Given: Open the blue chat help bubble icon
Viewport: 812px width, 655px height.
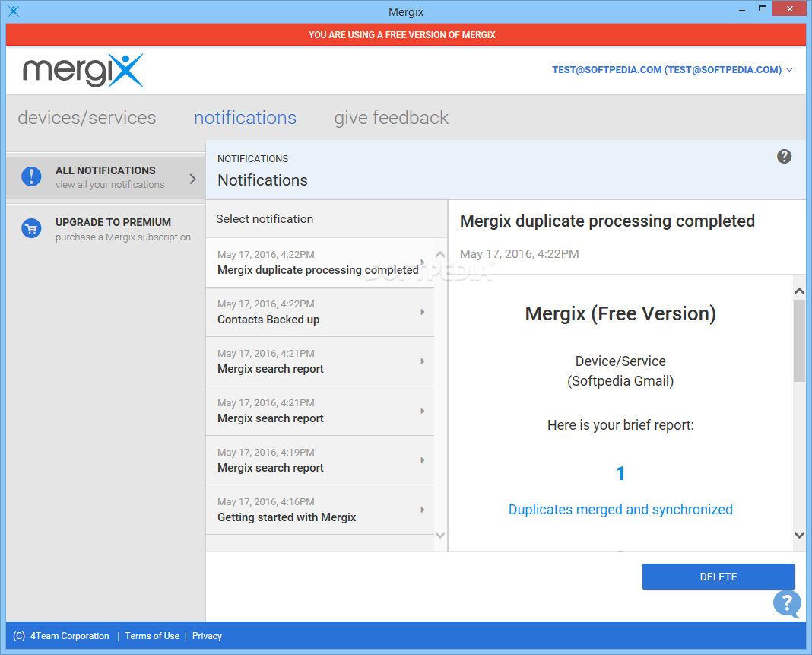Looking at the screenshot, I should tap(787, 604).
